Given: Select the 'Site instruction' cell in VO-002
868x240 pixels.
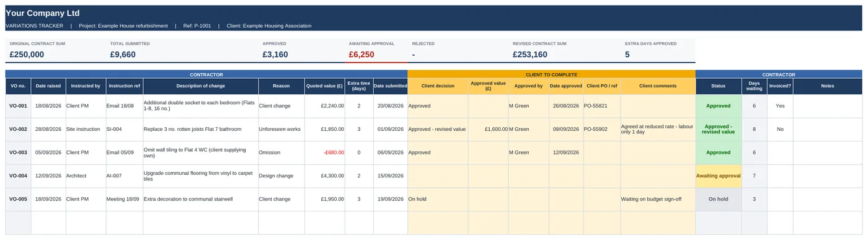Looking at the screenshot, I should 86,130.
